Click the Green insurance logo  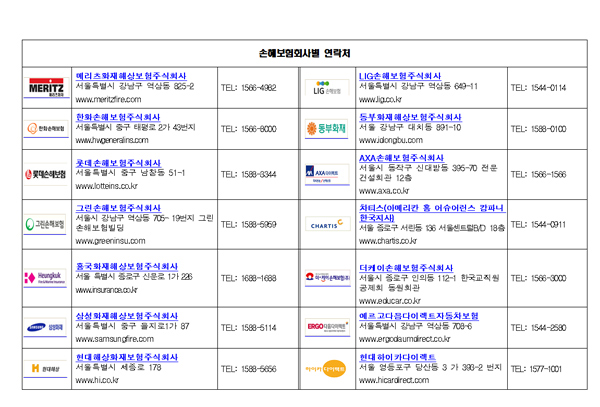(45, 224)
